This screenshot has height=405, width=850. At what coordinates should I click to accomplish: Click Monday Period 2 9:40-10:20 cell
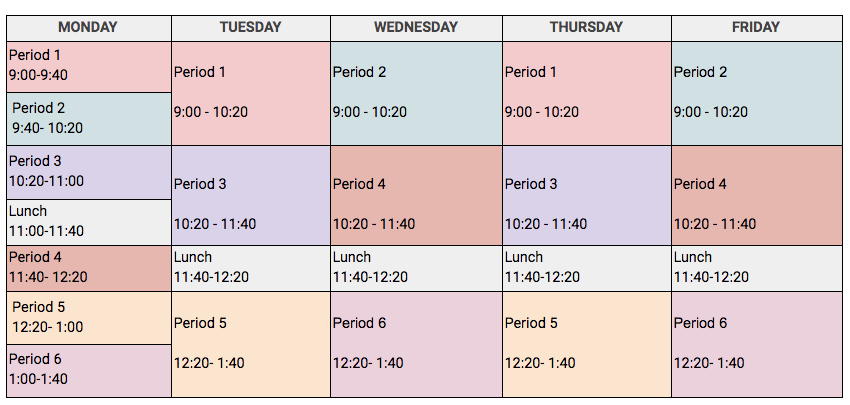click(88, 118)
